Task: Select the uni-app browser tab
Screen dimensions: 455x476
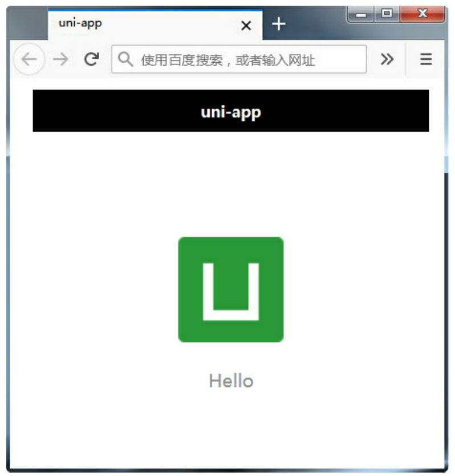Action: pos(155,25)
